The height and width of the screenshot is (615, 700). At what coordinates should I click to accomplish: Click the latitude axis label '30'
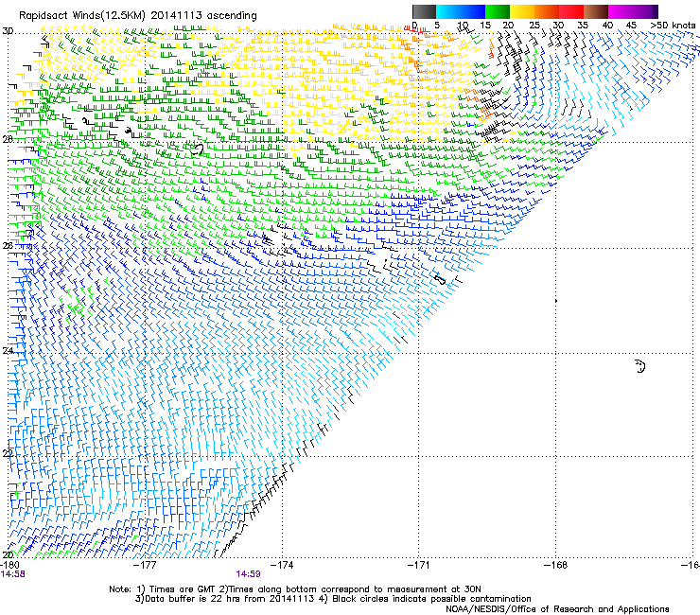tap(8, 31)
